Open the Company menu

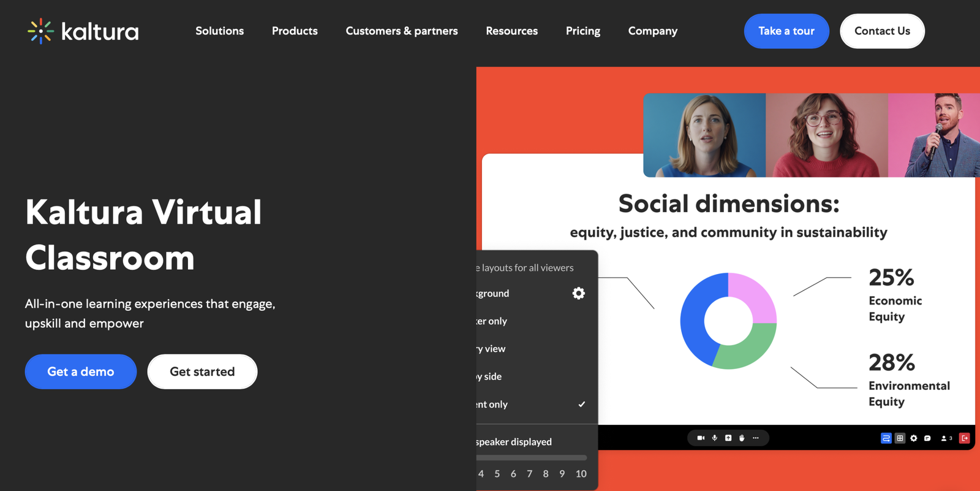click(x=653, y=31)
